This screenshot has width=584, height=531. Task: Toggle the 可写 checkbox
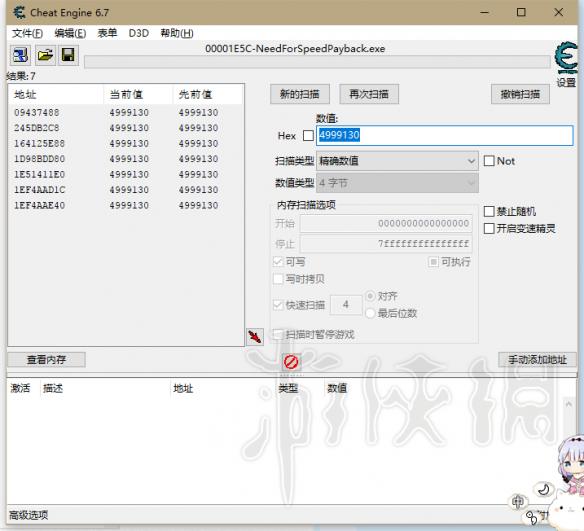(278, 262)
